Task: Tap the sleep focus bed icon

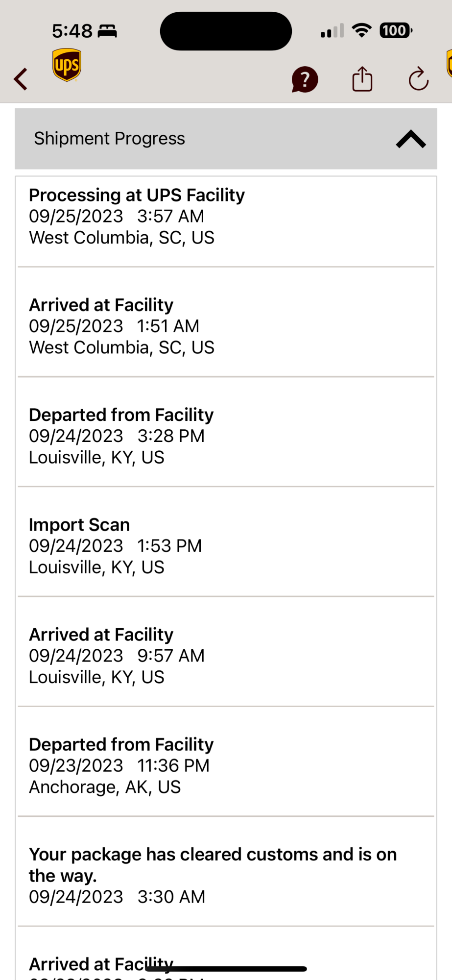Action: click(107, 31)
